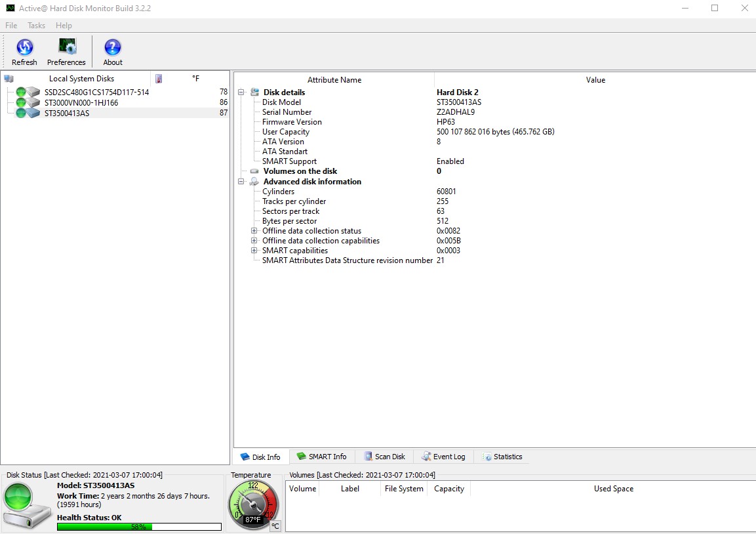
Task: Open the Preferences toolbar icon
Action: (x=66, y=47)
